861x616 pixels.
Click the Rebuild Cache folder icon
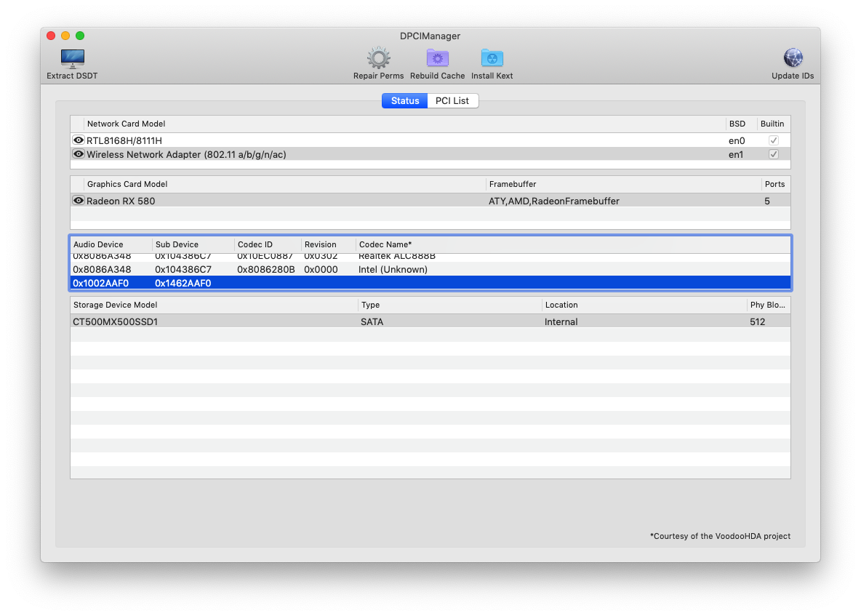pyautogui.click(x=437, y=58)
